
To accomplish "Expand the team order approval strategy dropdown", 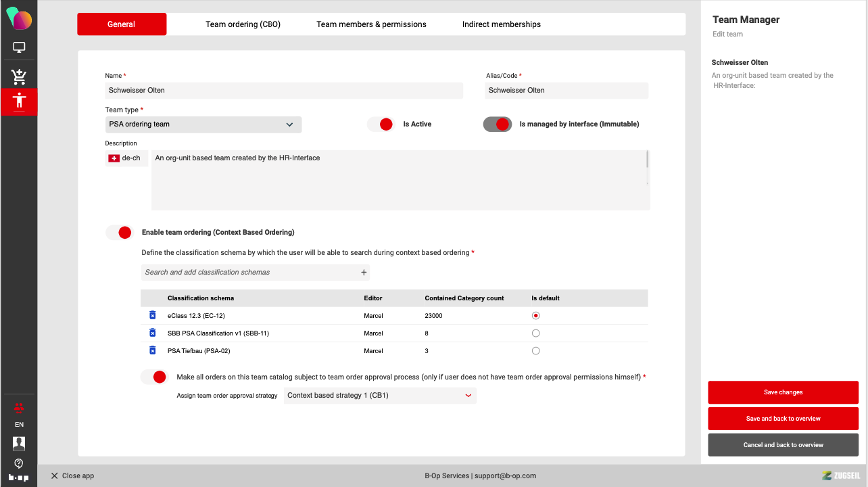I will click(380, 396).
